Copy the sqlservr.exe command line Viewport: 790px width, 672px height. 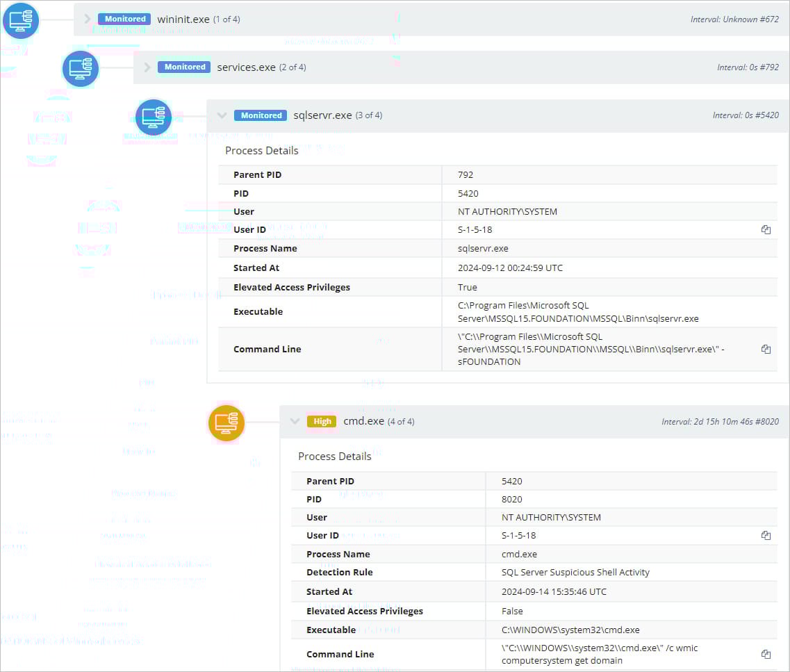pyautogui.click(x=766, y=349)
